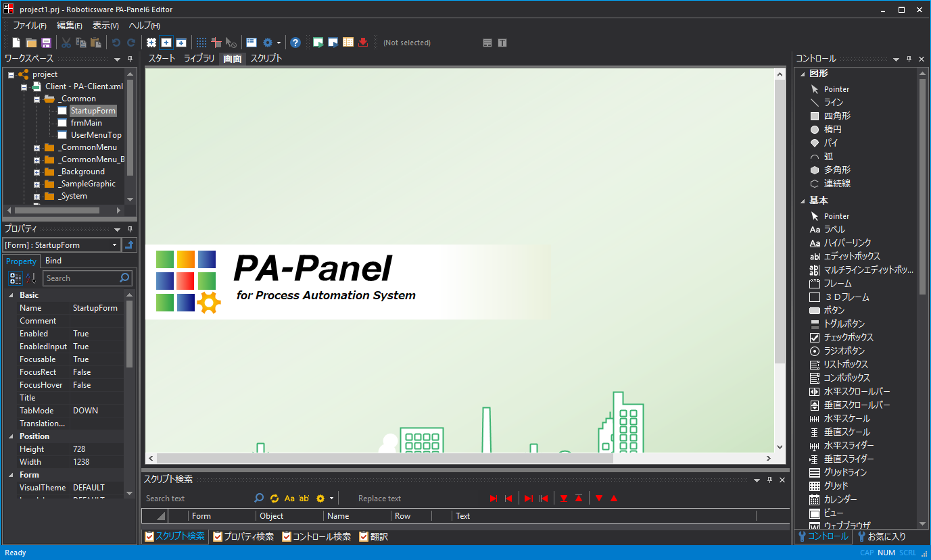The width and height of the screenshot is (931, 560).
Task: Click the New file icon in toolbar
Action: coord(16,43)
